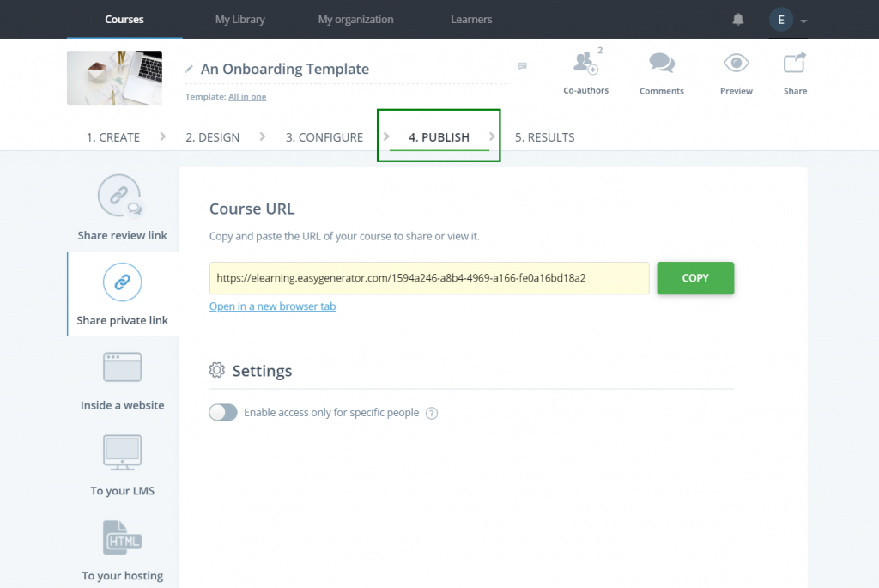Click the Share arrow icon

pyautogui.click(x=795, y=64)
